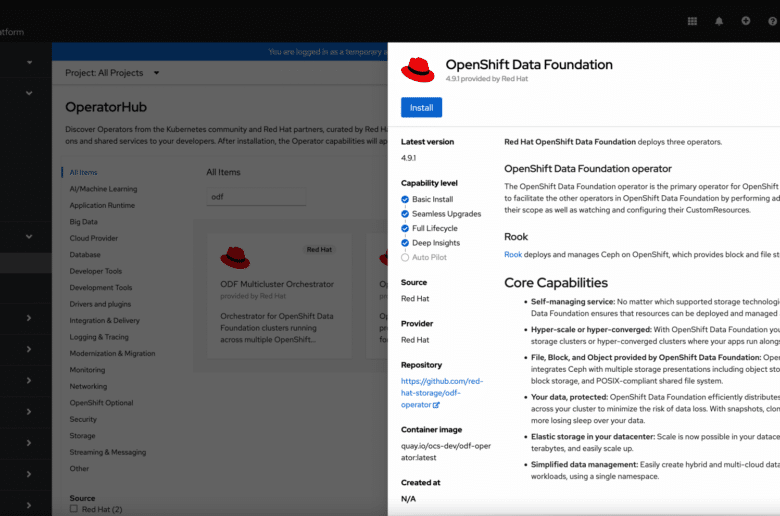The image size is (780, 516).
Task: Click the OpenShift Data Foundation title
Action: coord(529,65)
